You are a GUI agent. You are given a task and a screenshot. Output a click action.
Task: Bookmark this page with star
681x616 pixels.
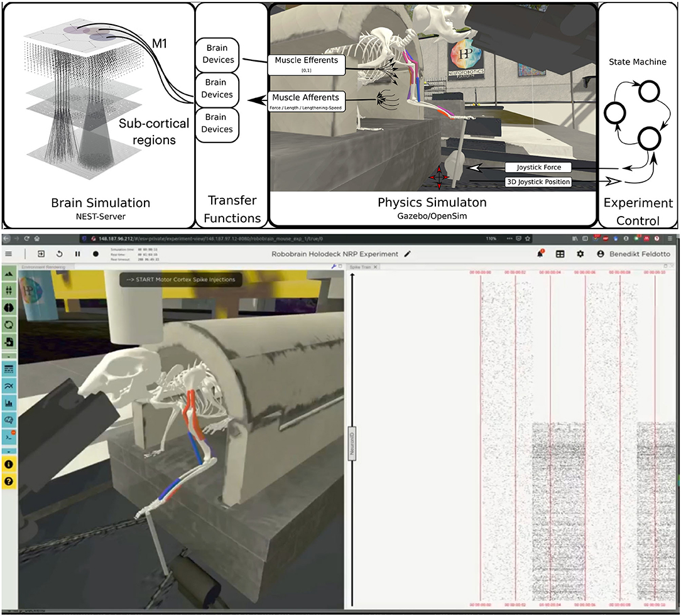[x=528, y=239]
